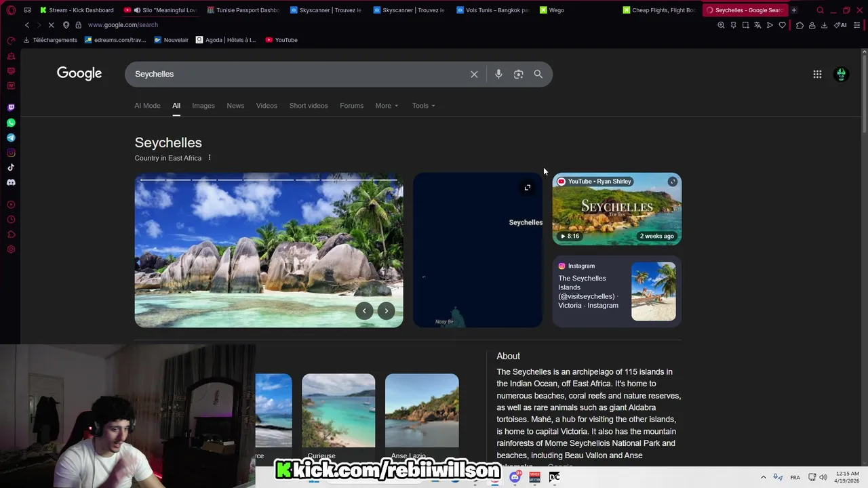This screenshot has width=868, height=488.
Task: Open the YouTube bookmark
Action: point(281,40)
